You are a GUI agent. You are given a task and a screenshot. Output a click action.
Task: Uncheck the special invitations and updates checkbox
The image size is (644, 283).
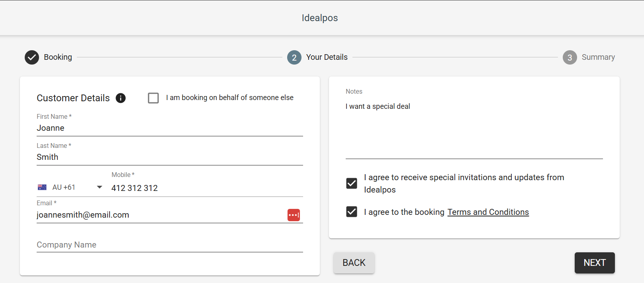(352, 183)
